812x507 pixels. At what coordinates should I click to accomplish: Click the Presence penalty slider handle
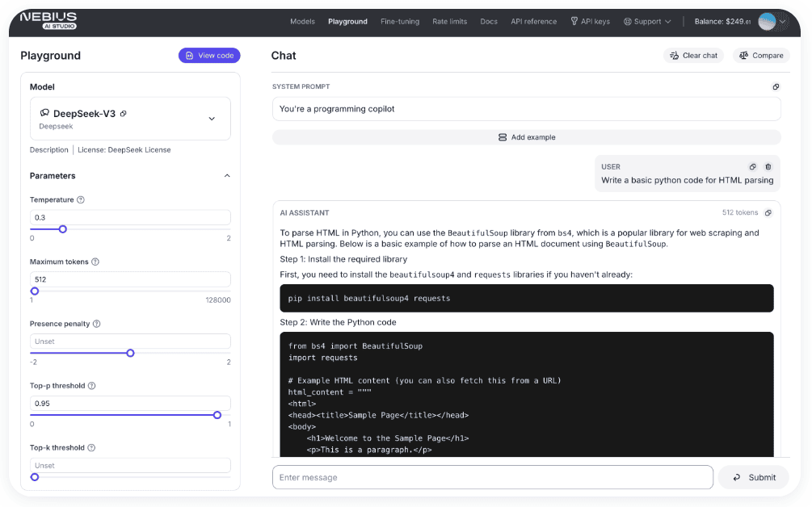click(x=131, y=354)
